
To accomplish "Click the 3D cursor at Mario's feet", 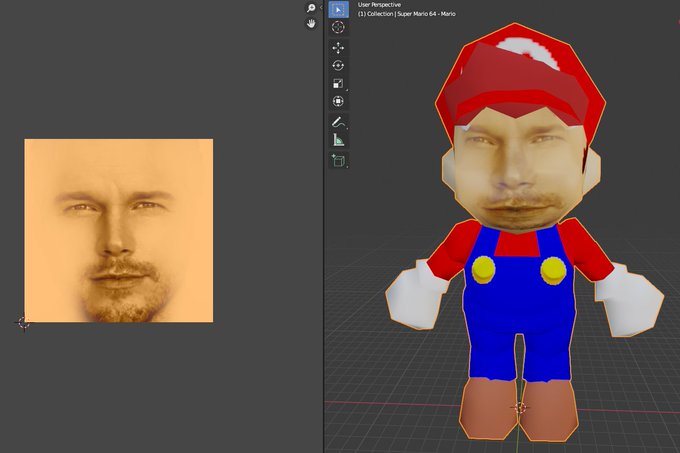I will [519, 408].
